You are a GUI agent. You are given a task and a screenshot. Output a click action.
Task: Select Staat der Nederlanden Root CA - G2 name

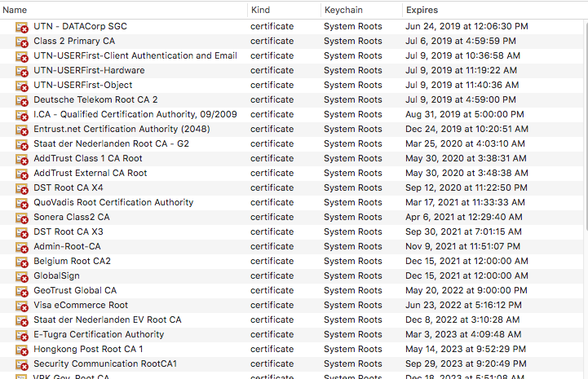pos(112,143)
